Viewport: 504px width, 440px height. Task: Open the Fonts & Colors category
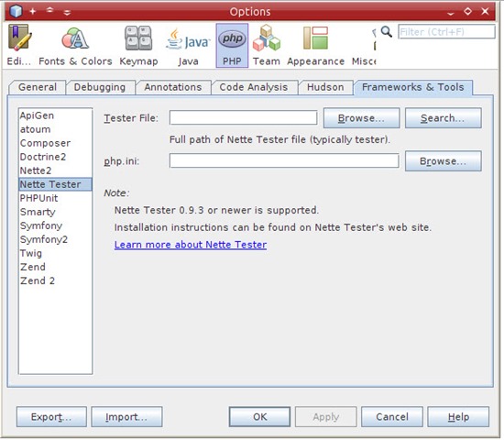75,45
